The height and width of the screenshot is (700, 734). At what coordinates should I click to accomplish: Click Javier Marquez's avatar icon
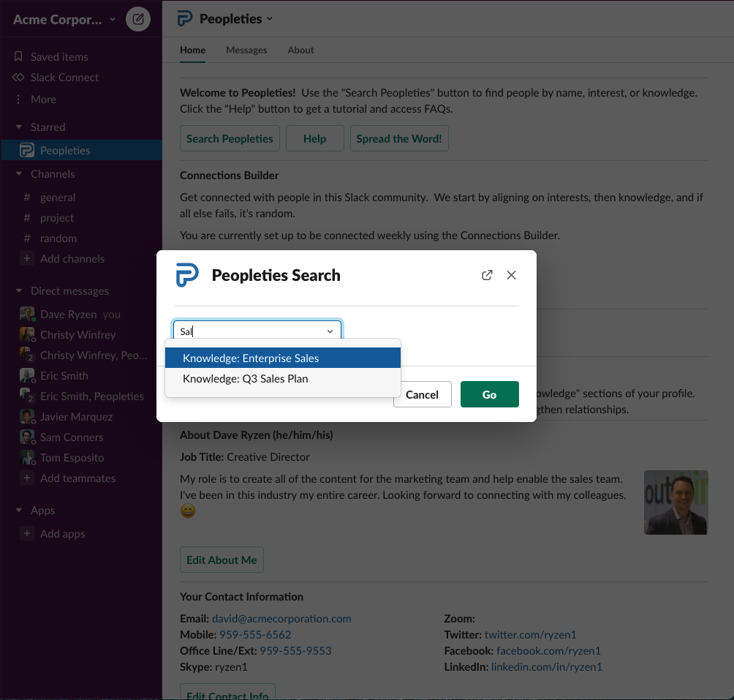click(x=27, y=416)
